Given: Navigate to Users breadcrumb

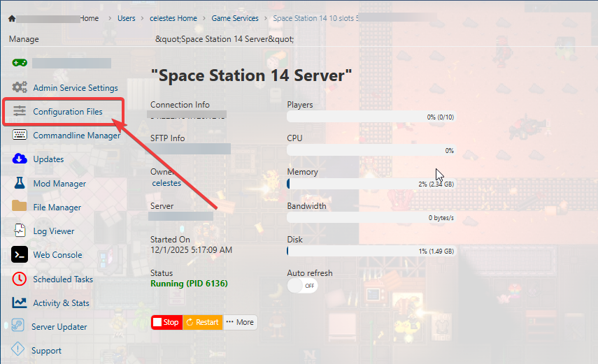Looking at the screenshot, I should click(x=127, y=18).
